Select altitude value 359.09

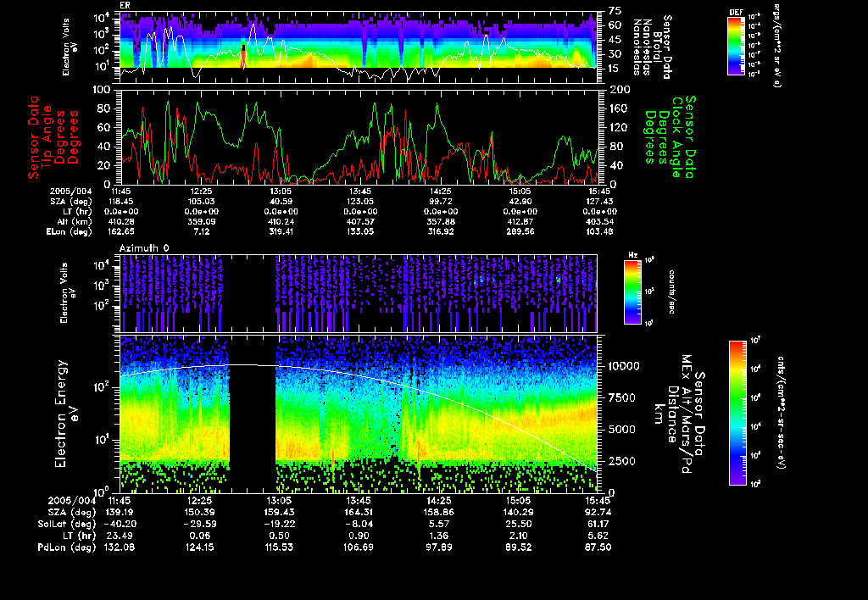tap(202, 222)
